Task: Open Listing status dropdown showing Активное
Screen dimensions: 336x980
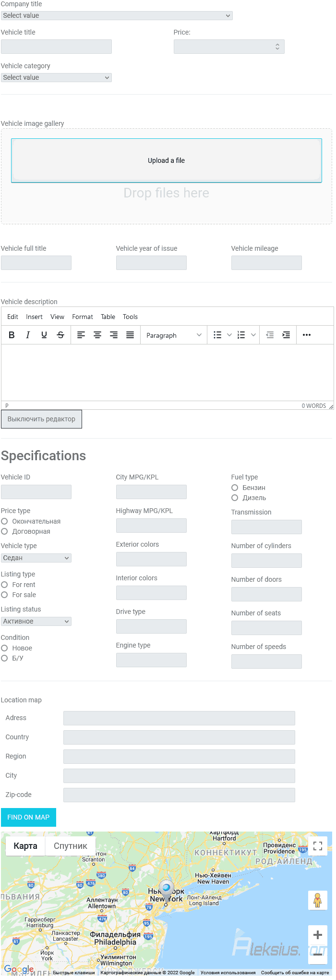Action: pyautogui.click(x=36, y=621)
